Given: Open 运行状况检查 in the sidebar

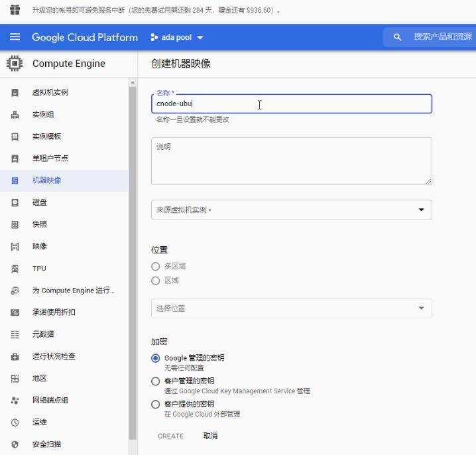Looking at the screenshot, I should pos(54,356).
